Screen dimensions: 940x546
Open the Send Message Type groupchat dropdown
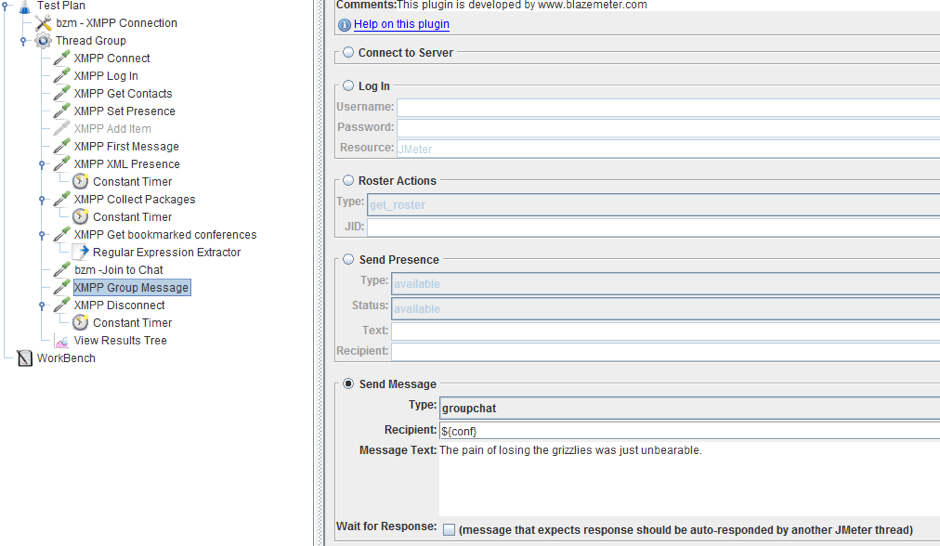[689, 408]
